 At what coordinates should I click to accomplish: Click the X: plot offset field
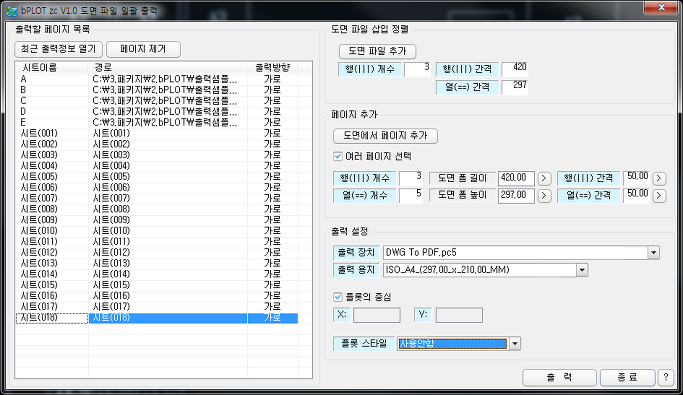pos(377,315)
